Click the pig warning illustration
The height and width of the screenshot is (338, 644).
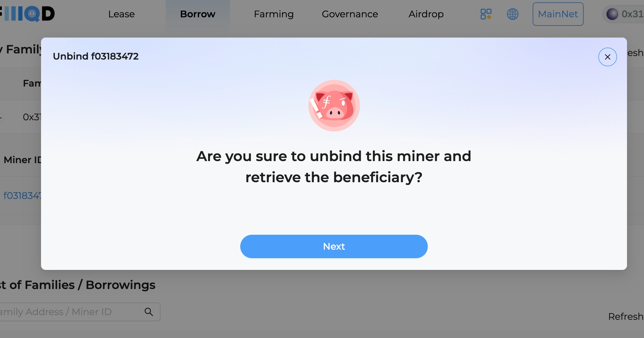click(x=334, y=106)
